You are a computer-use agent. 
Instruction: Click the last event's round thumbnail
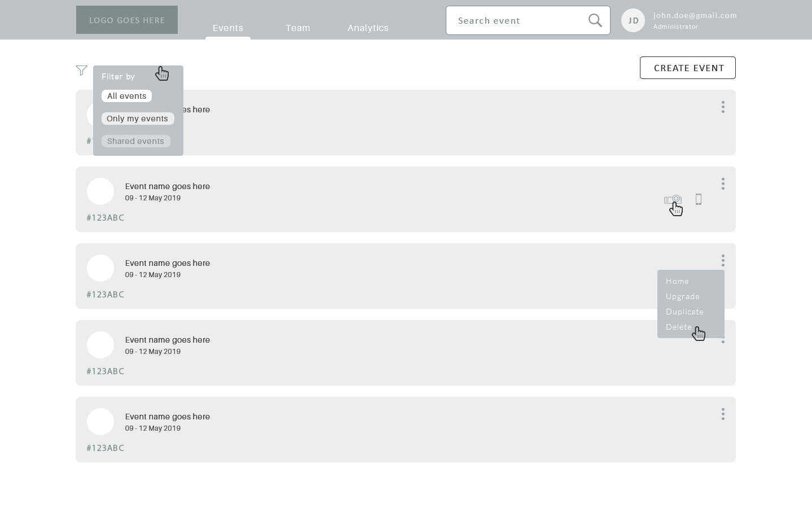click(x=100, y=422)
